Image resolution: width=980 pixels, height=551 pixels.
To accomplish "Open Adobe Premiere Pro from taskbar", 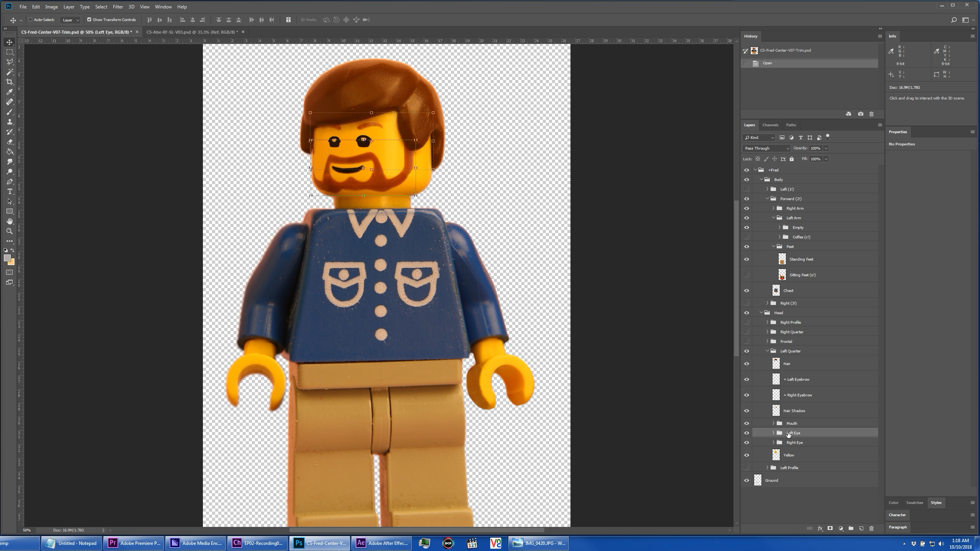I will (x=134, y=543).
